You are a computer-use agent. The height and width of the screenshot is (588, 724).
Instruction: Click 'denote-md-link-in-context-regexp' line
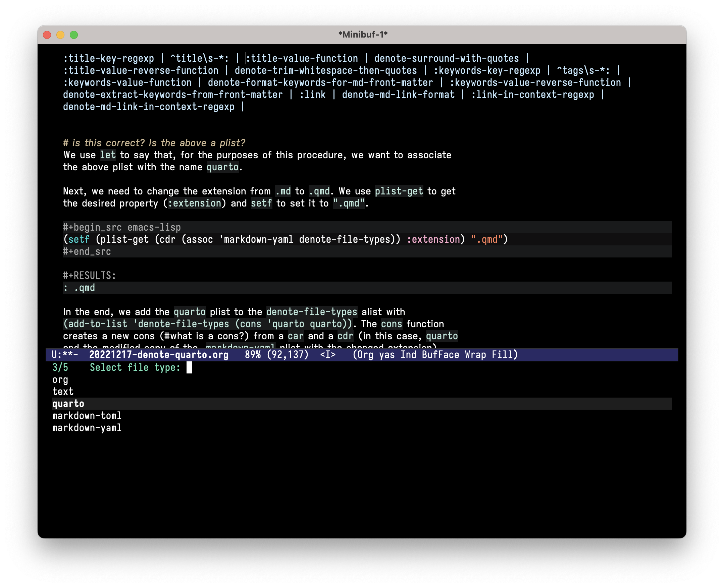(x=149, y=107)
